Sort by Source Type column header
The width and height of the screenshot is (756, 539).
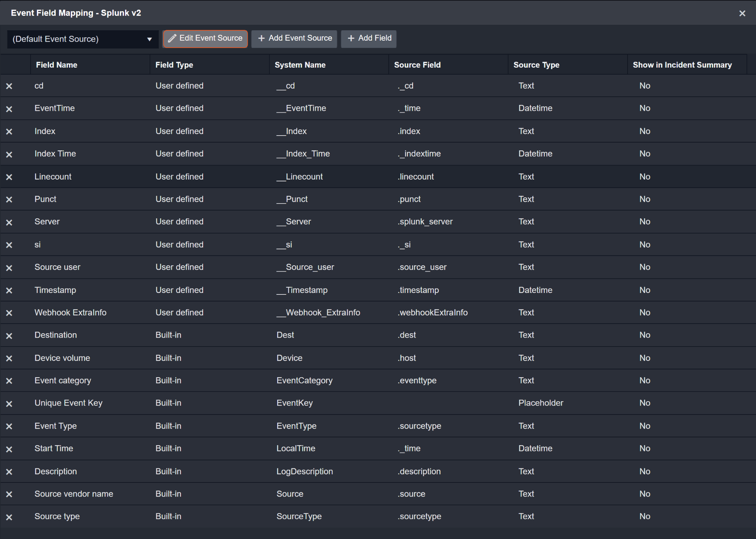click(x=536, y=65)
